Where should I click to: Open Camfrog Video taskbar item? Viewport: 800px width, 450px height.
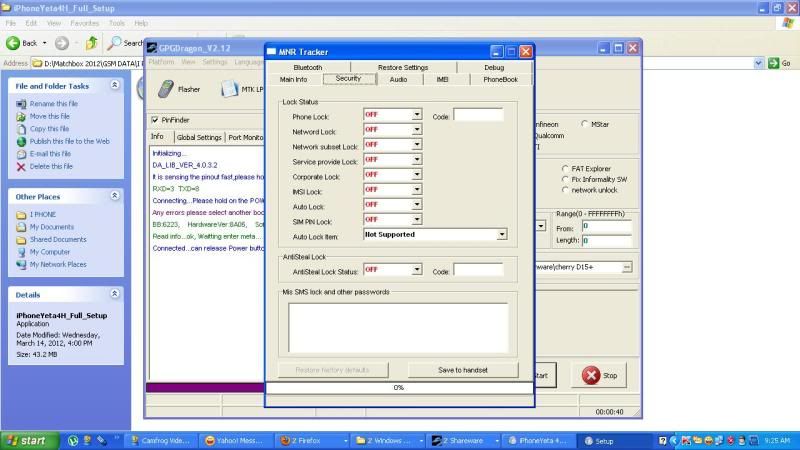[x=160, y=441]
